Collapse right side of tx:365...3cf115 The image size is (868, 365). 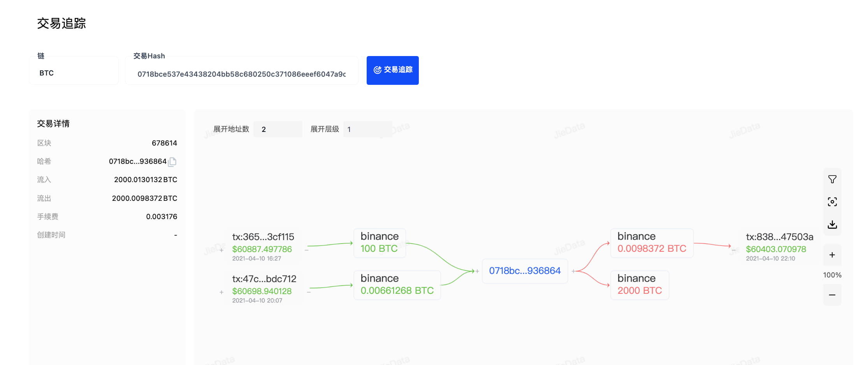[307, 250]
